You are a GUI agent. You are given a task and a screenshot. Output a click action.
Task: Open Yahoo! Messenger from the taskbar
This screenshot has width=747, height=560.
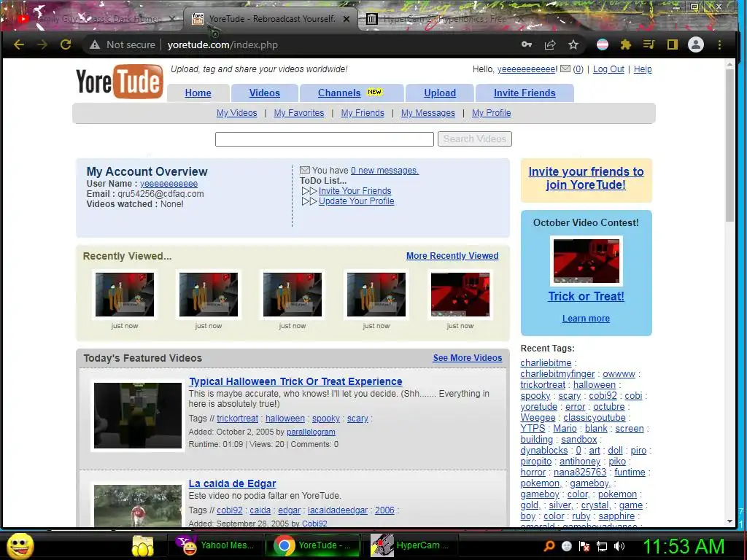[x=215, y=545]
